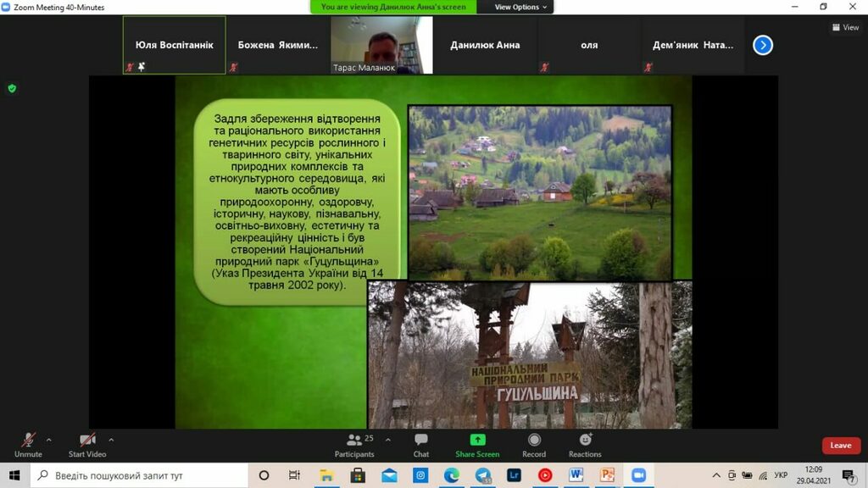Viewport: 868px width, 488px height.
Task: Toggle the УКР keyboard language indicator
Action: [781, 475]
